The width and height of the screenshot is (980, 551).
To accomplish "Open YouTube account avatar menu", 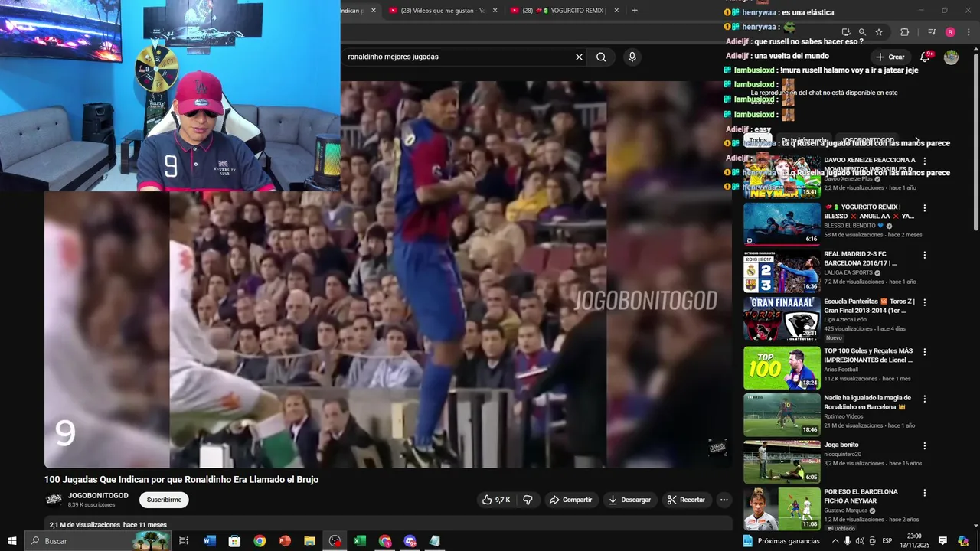I will click(951, 57).
